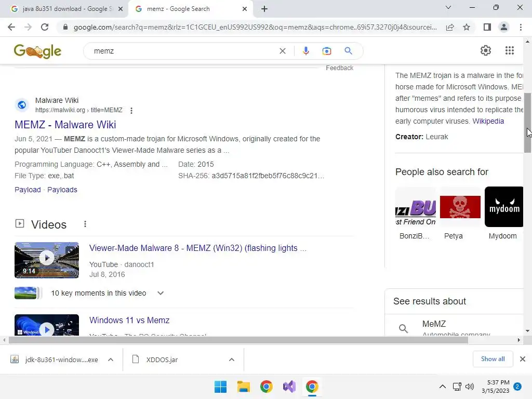
Task: Play Windows 11 vs Memz thumbnail
Action: 47,325
